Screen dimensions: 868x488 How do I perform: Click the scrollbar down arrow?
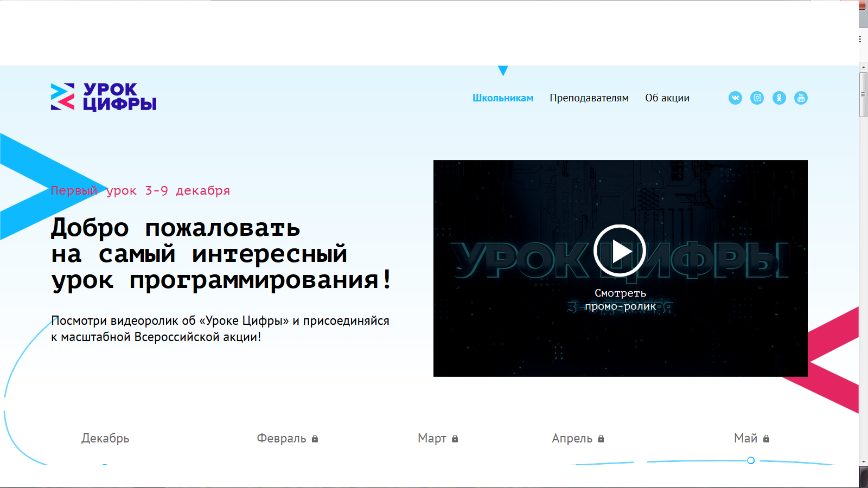coord(864,461)
